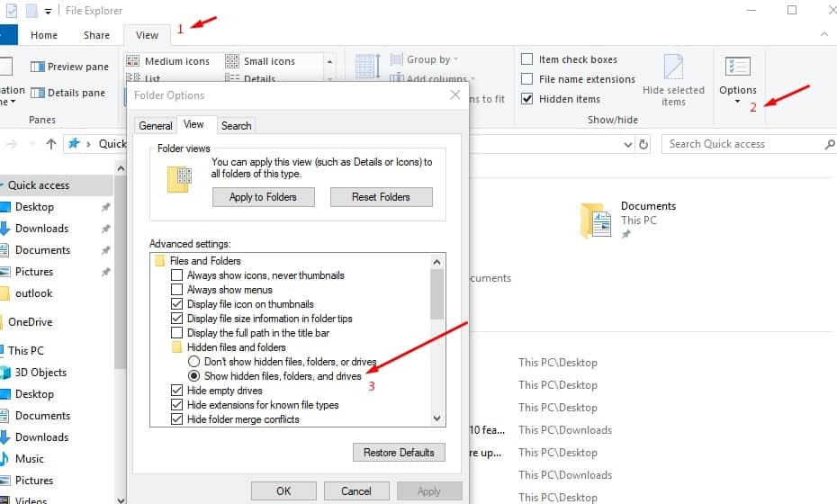Uncheck Hidden items checkbox
Screen dimensions: 837x504
click(526, 99)
